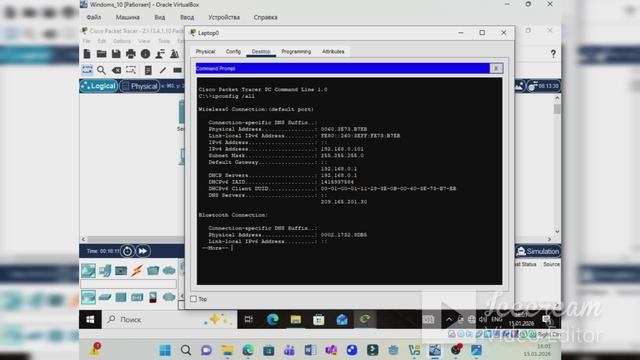Select the Security firewall subcategory icon
This screenshot has width=640, height=360.
pos(153,297)
